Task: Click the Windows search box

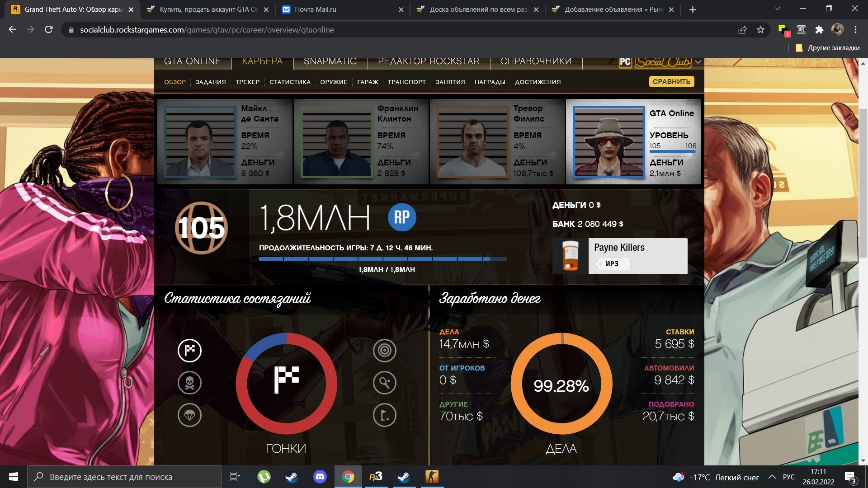Action: coord(124,477)
